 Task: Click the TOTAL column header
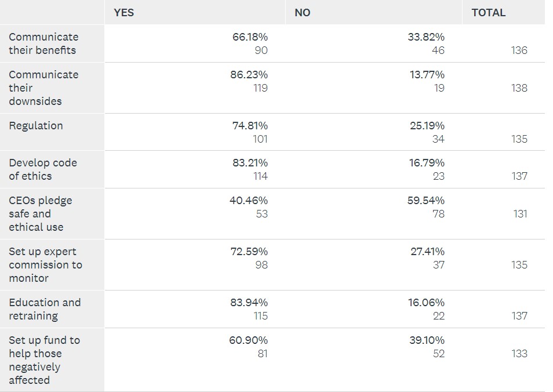coord(488,13)
